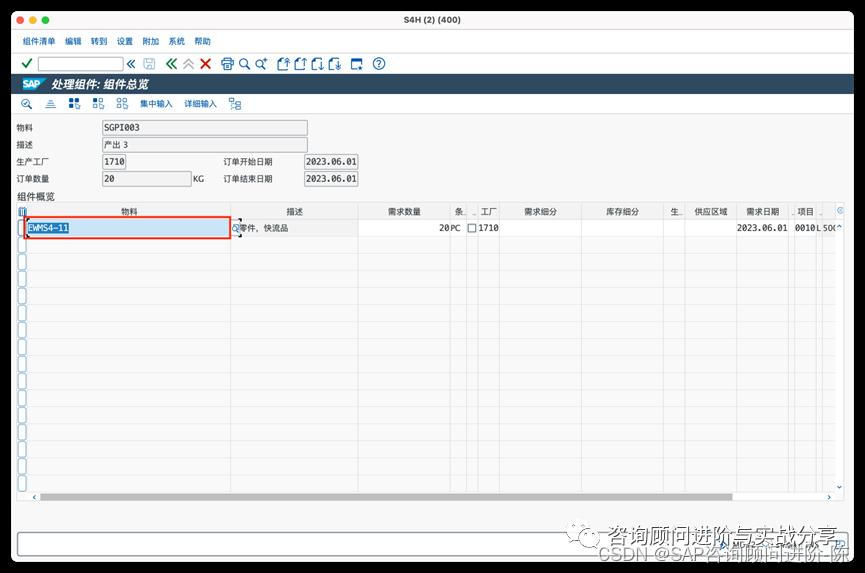Click the table scroll-up arrow
Viewport: 865px width, 573px height.
[839, 227]
